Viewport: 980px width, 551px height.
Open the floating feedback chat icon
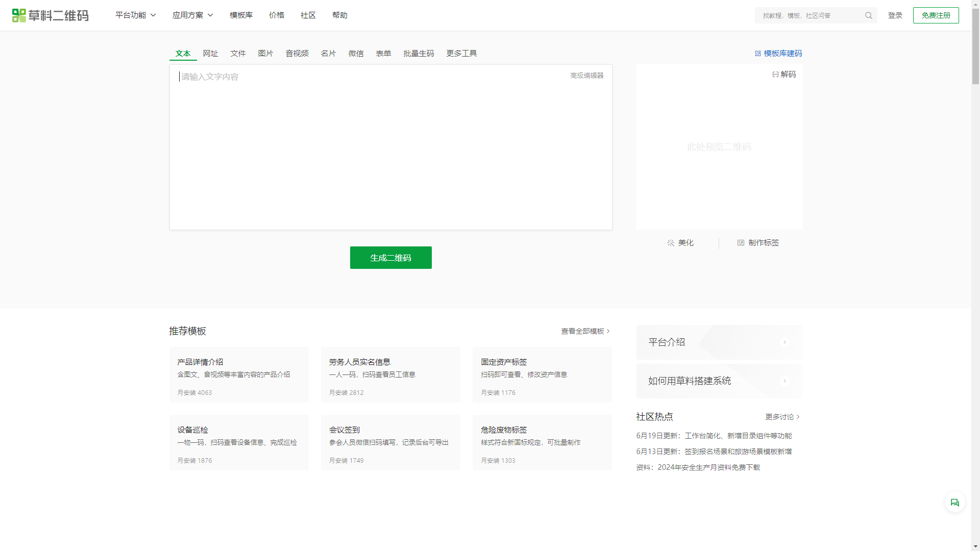954,503
